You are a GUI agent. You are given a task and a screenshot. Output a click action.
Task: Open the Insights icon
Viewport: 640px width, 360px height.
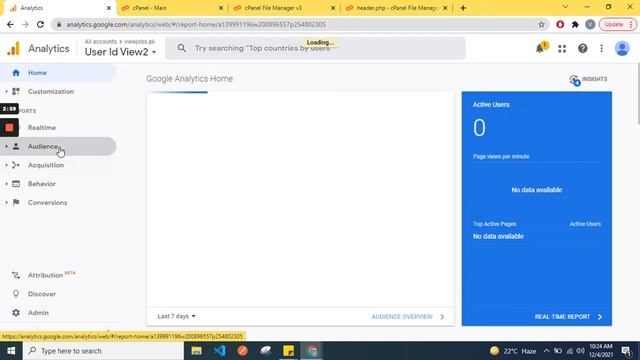click(x=575, y=80)
